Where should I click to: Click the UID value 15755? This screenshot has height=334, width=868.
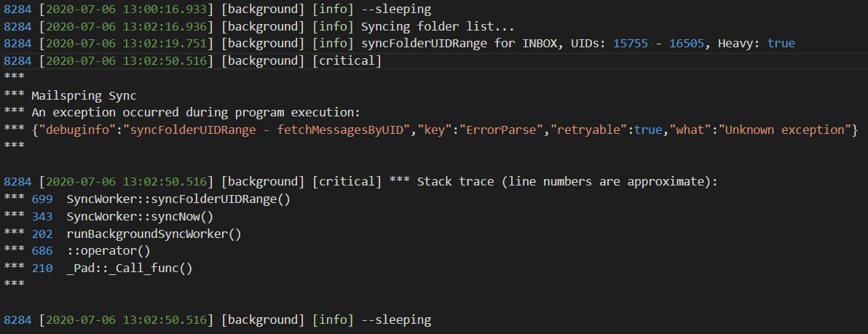click(631, 43)
